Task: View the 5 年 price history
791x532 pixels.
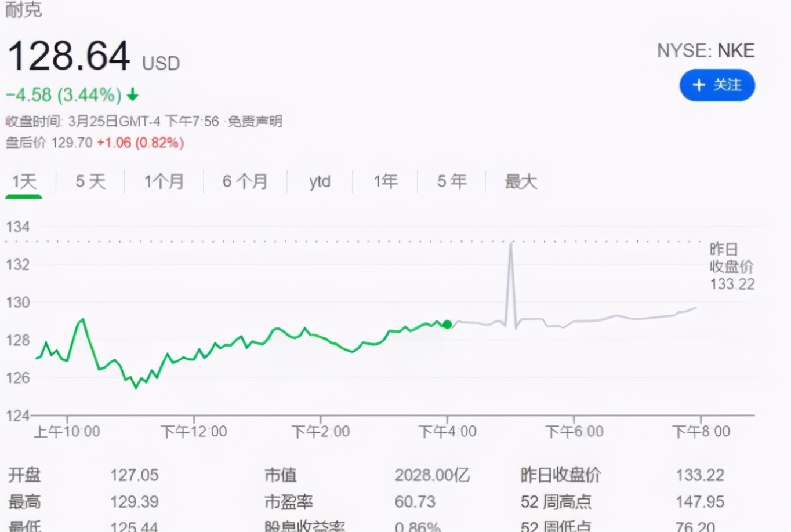Action: (451, 181)
